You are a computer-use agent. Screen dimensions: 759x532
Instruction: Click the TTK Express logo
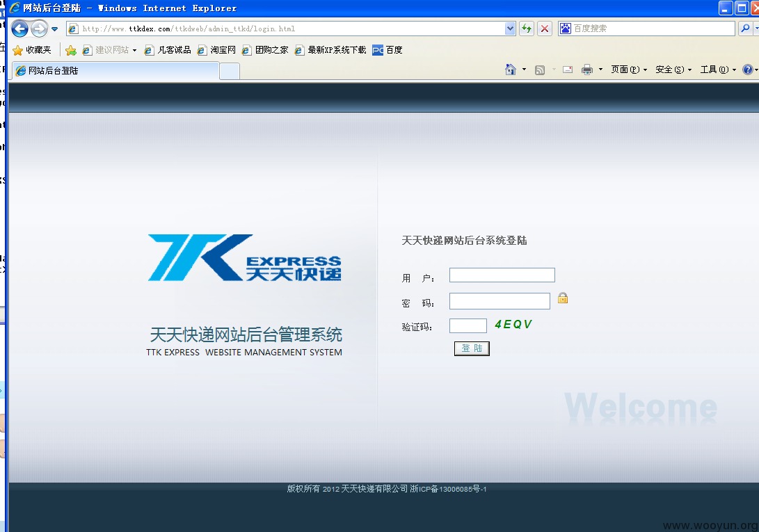pyautogui.click(x=244, y=257)
